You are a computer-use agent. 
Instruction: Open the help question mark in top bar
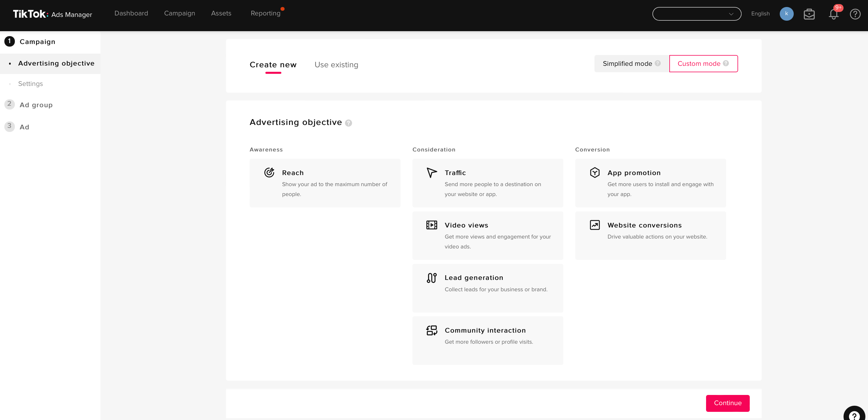[x=855, y=14]
